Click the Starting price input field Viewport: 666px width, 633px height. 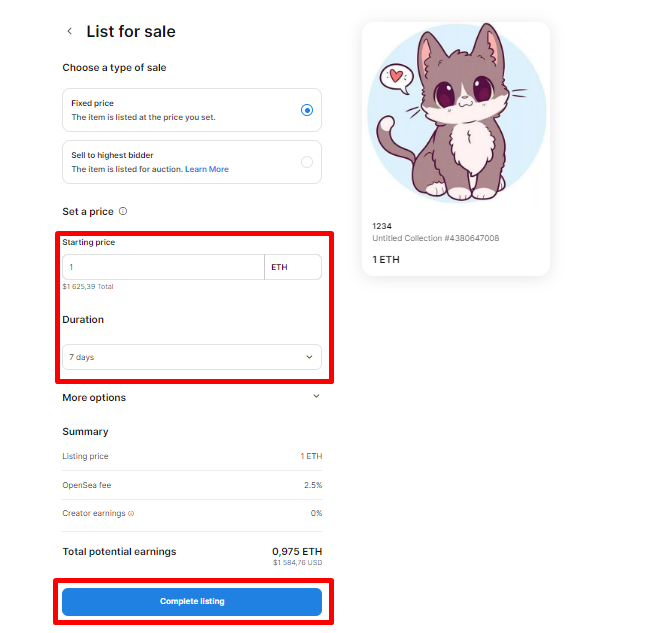[x=163, y=267]
